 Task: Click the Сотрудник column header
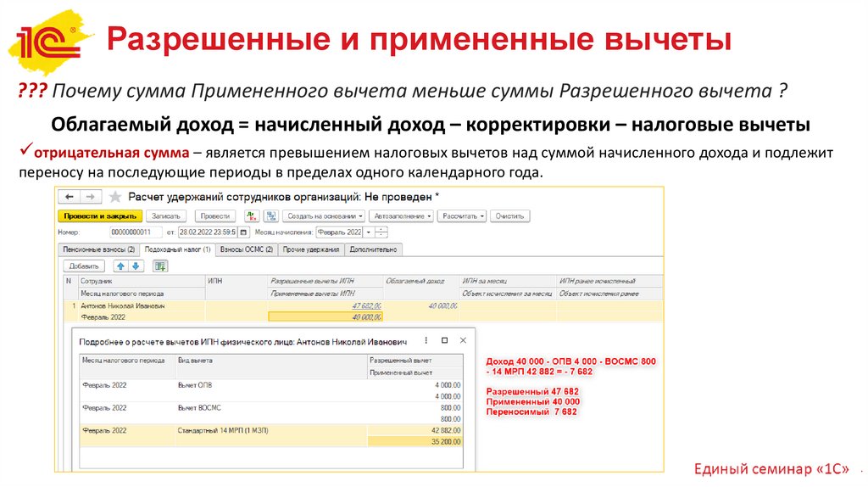tap(142, 281)
